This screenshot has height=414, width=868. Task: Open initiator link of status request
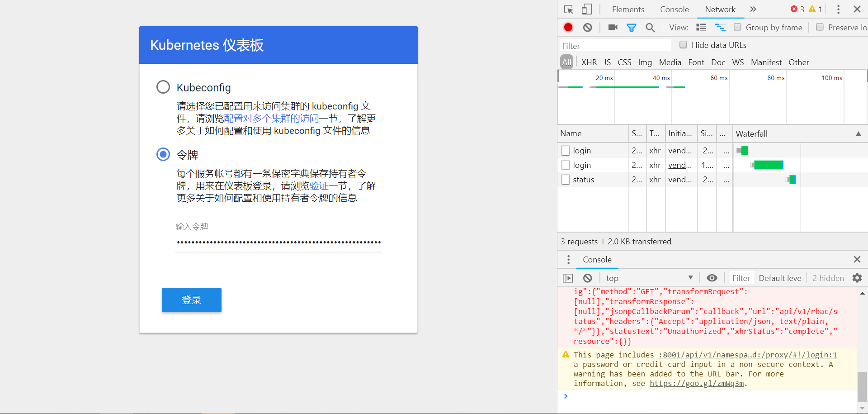coord(680,180)
